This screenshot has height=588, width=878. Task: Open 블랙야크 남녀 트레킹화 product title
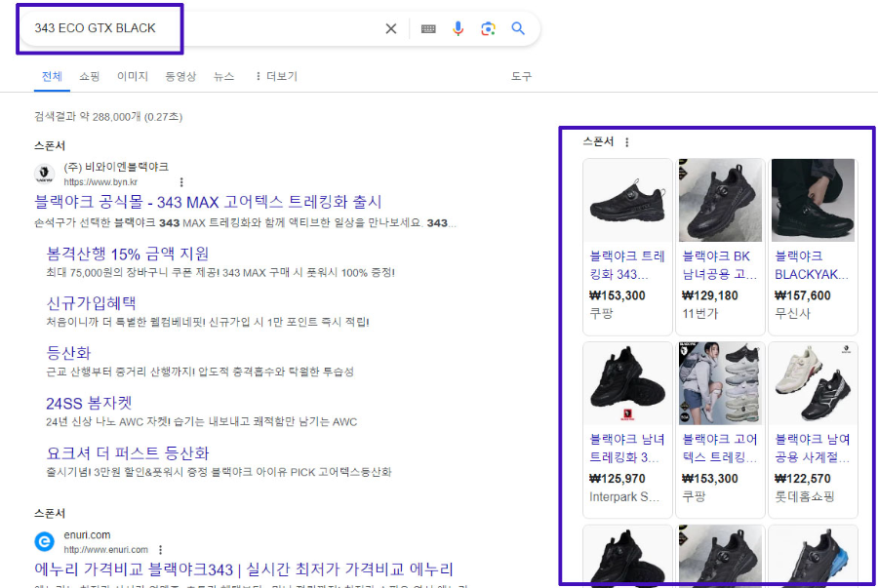pos(627,449)
